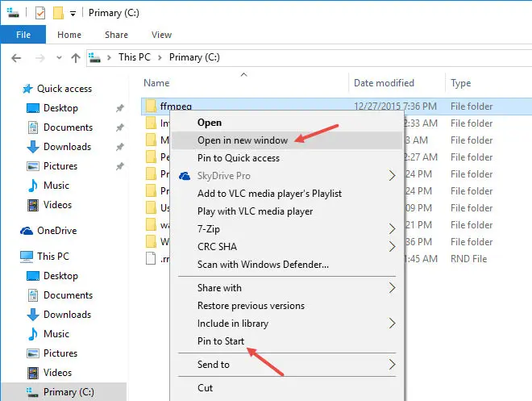Click the New folder icon in title bar
Image resolution: width=532 pixels, height=401 pixels.
(58, 13)
